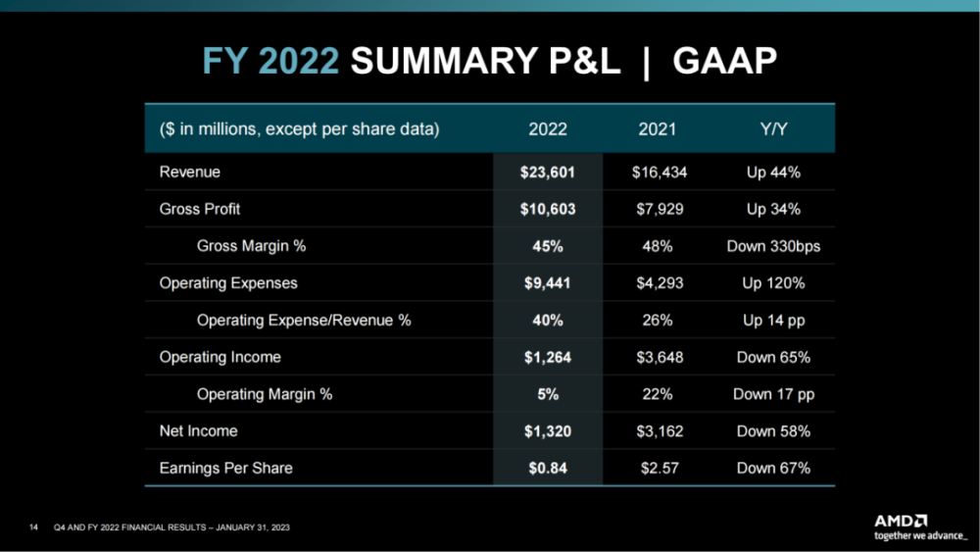The width and height of the screenshot is (980, 552).
Task: Click the Down 65% Y/Y cell
Action: [x=773, y=357]
